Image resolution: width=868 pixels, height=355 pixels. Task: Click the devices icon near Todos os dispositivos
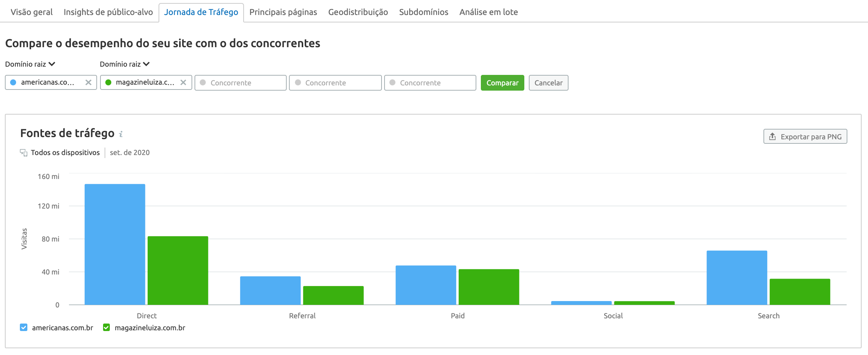(24, 152)
